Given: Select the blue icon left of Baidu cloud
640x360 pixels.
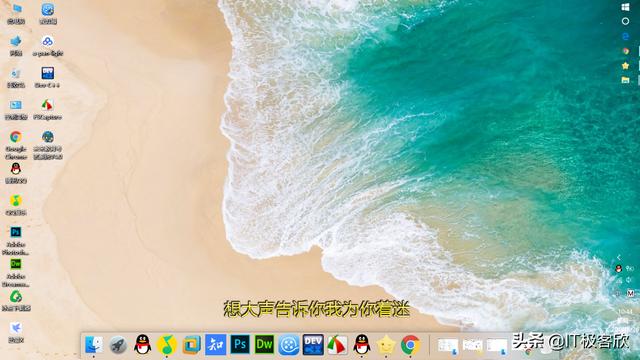Looking at the screenshot, I should click(x=16, y=45).
